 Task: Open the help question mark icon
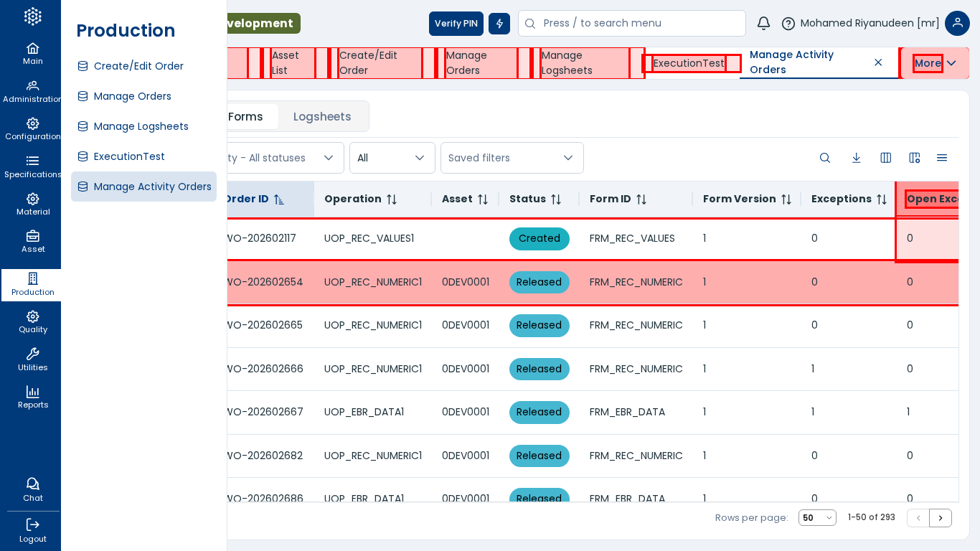tap(788, 24)
